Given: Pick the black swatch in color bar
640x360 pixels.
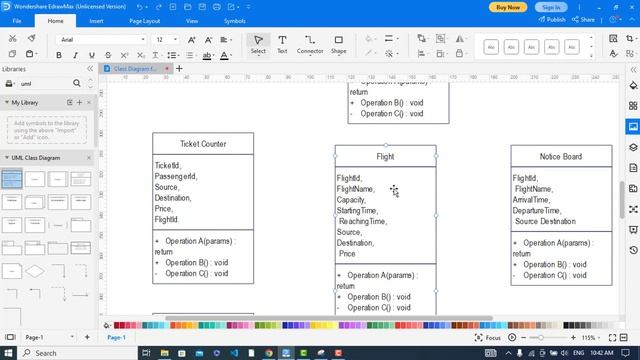Looking at the screenshot, I should coord(566,325).
